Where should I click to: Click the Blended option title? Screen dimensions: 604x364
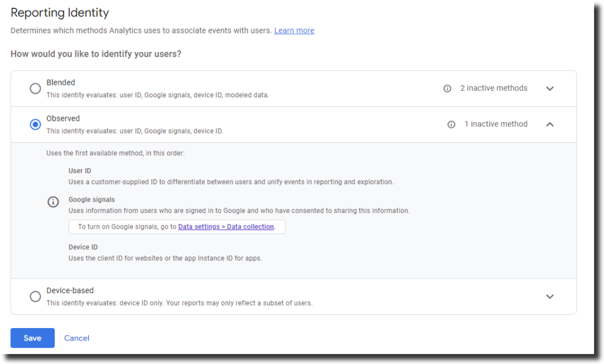click(61, 83)
